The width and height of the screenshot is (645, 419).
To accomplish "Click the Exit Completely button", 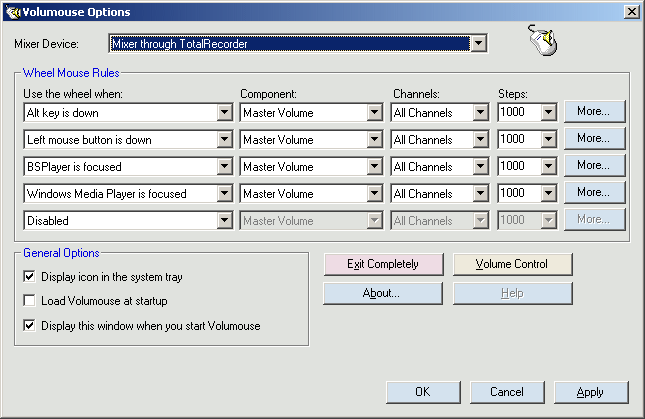I will point(382,264).
